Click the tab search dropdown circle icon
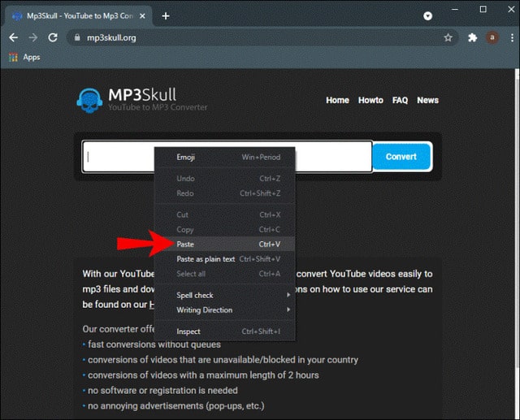 point(428,16)
